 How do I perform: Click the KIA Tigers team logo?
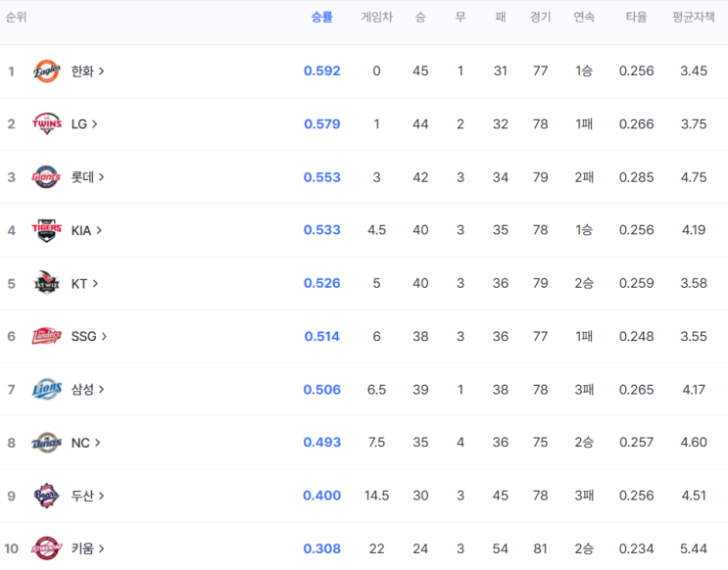(x=46, y=230)
